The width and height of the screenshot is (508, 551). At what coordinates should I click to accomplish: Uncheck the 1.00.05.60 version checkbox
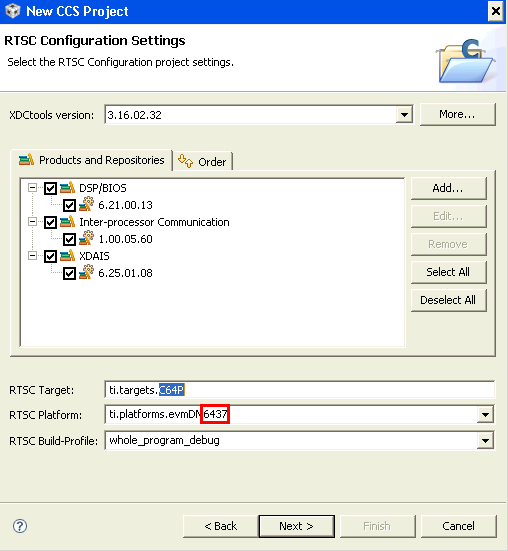69,239
